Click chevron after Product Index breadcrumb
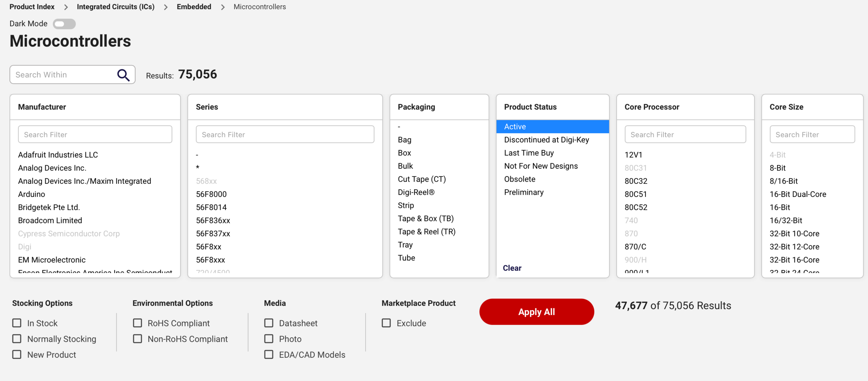The height and width of the screenshot is (381, 868). click(66, 7)
